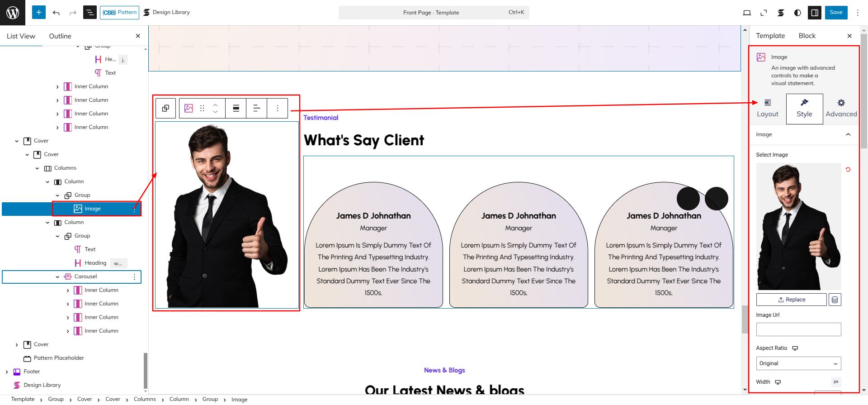Open the Styles half-circle icon

point(797,13)
